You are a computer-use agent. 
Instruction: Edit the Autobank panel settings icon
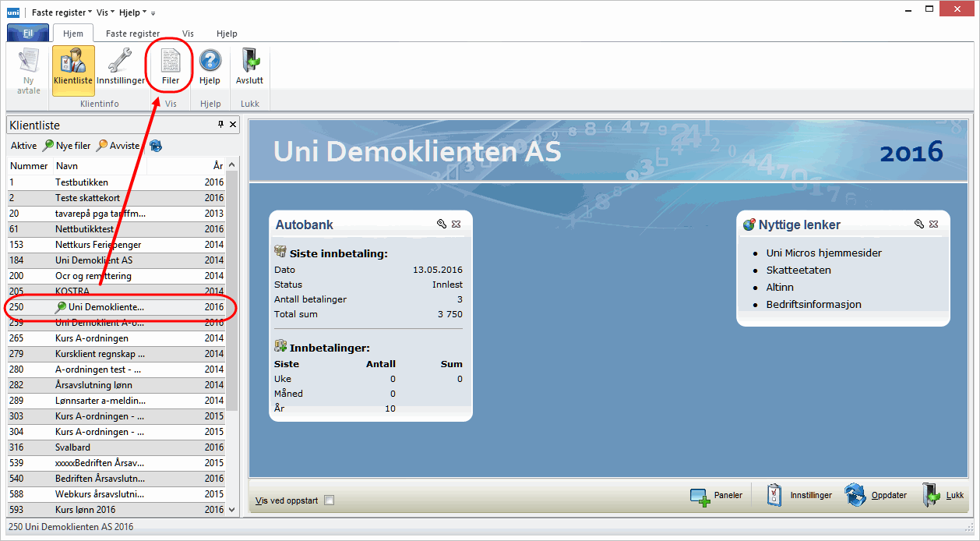[441, 225]
